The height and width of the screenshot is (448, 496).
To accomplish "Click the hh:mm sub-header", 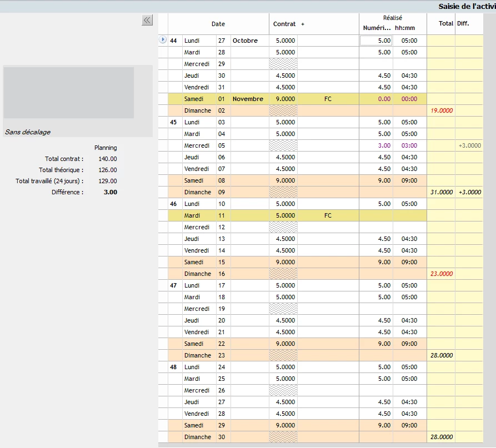I will point(405,28).
